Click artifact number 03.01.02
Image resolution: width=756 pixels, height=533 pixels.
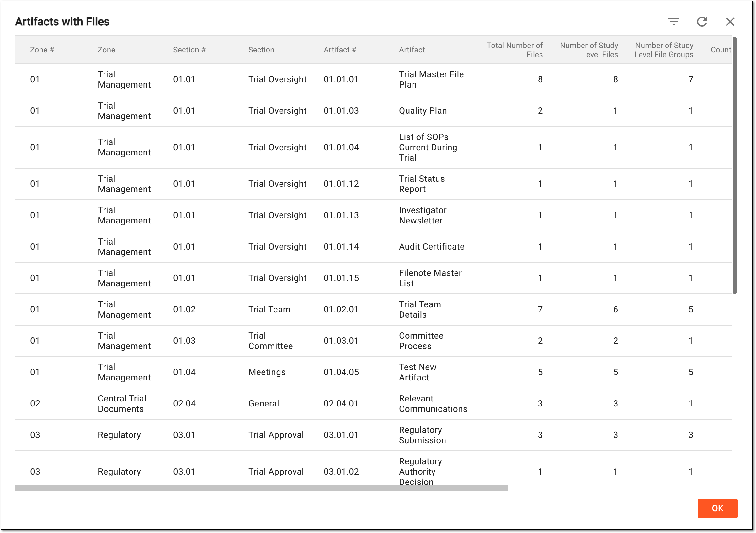click(x=341, y=471)
